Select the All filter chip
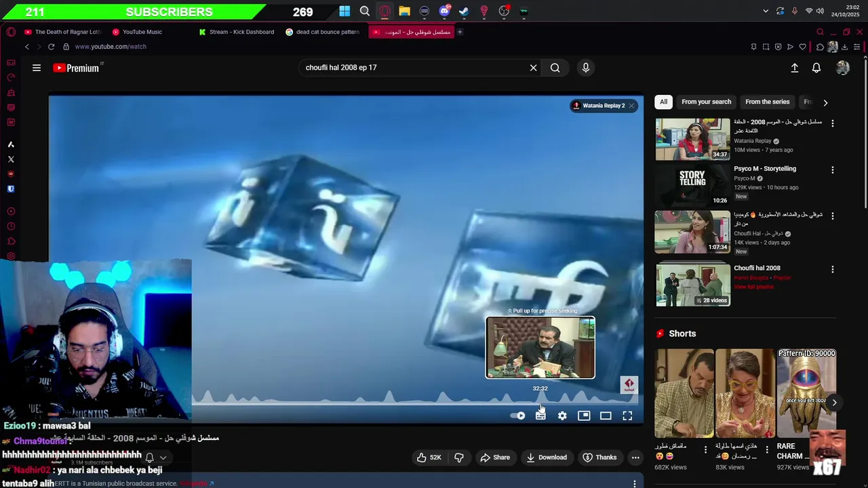The image size is (868, 488). click(x=664, y=102)
